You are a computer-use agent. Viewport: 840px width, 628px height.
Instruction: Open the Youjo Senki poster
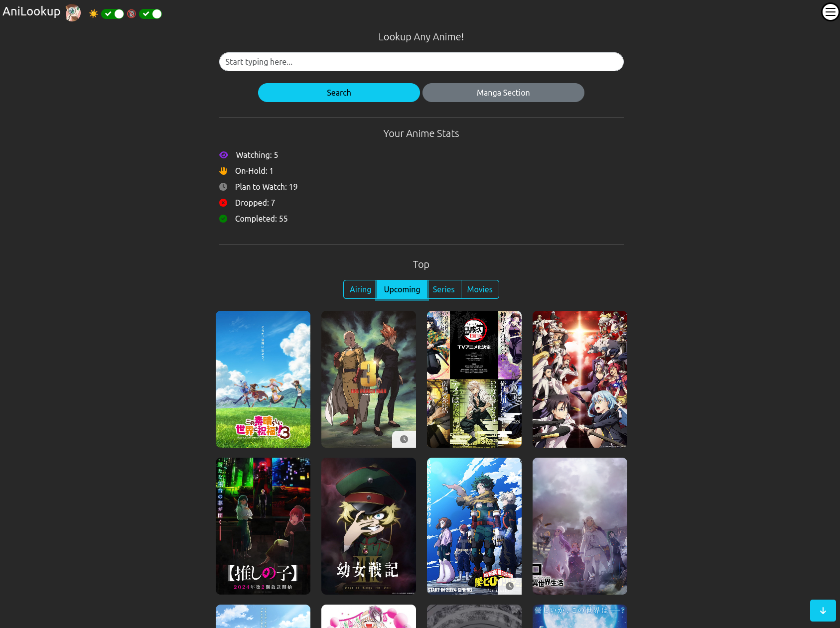[369, 526]
